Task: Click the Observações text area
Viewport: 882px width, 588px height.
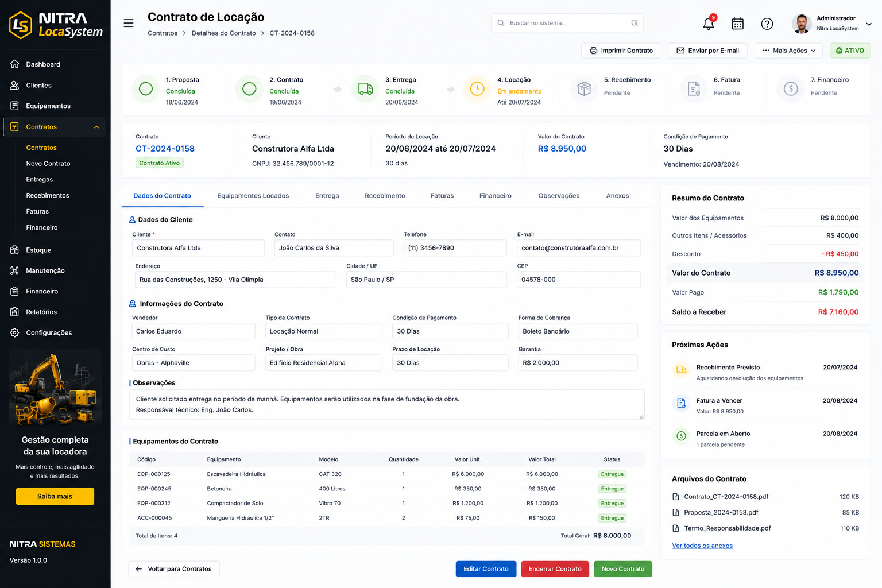Action: click(387, 405)
